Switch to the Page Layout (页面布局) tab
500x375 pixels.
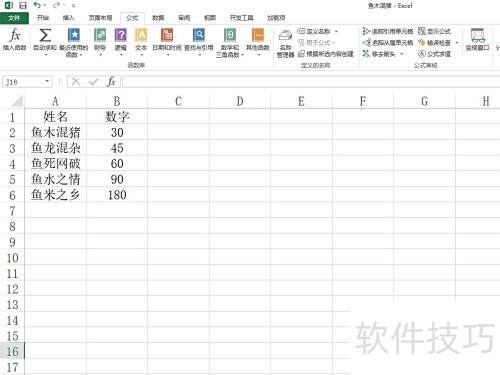click(100, 18)
